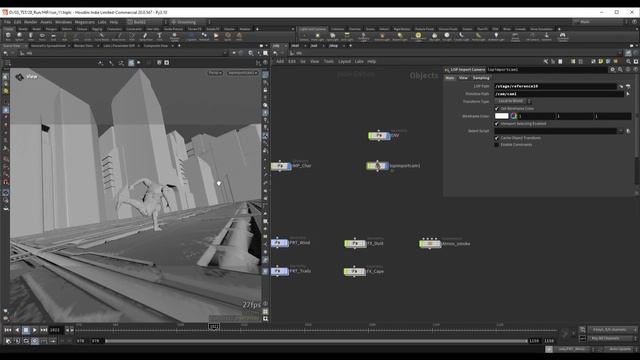
Task: Open the Labs menu in main menu bar
Action: coord(102,22)
